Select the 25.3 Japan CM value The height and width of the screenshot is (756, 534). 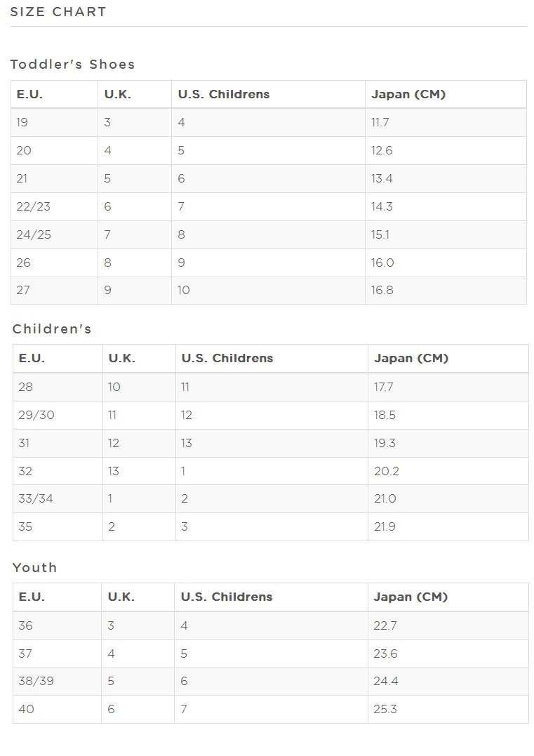pos(385,710)
